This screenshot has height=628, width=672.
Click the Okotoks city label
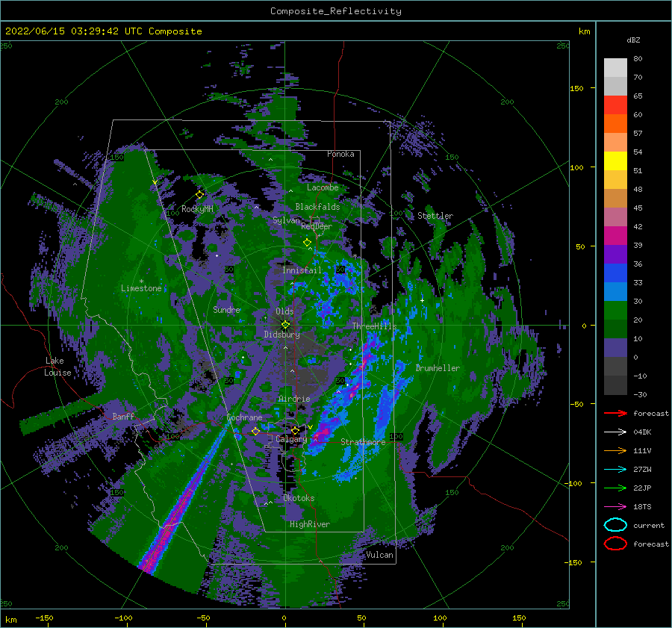299,498
